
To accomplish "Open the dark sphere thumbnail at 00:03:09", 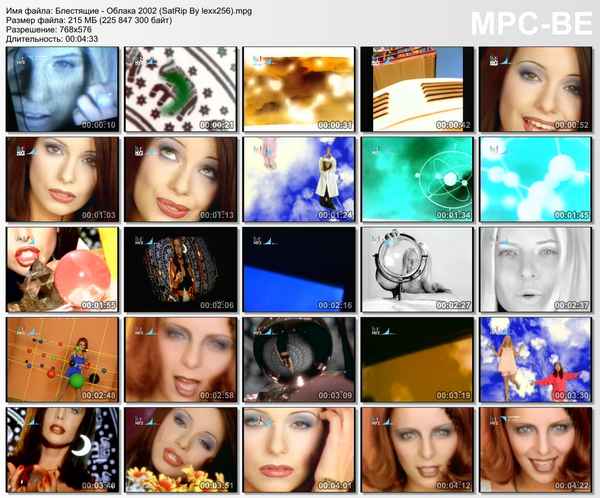I will pyautogui.click(x=300, y=359).
